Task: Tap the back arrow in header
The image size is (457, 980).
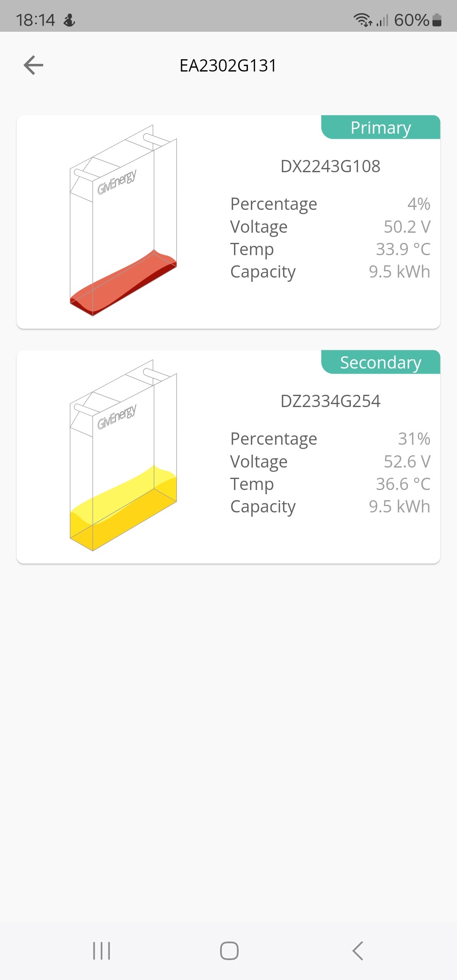Action: (33, 65)
